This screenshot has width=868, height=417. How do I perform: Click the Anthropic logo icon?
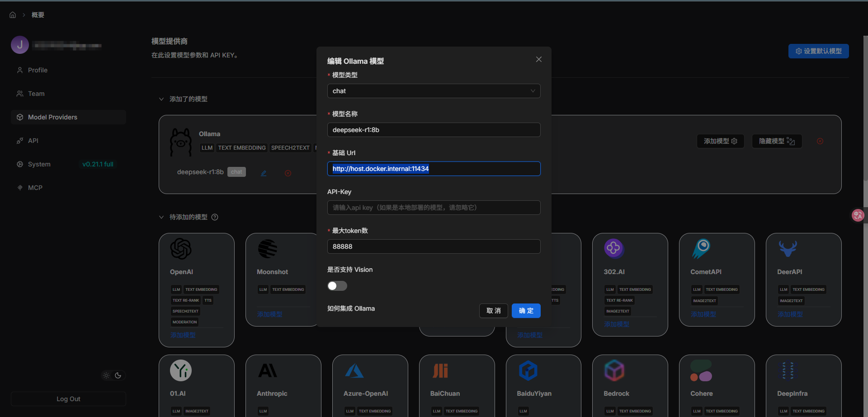coord(268,371)
